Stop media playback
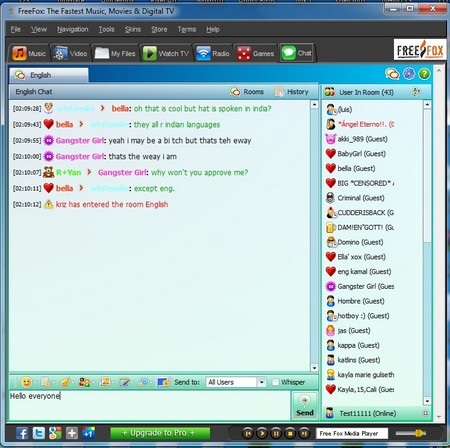The width and height of the screenshot is (450, 448). pos(290,433)
